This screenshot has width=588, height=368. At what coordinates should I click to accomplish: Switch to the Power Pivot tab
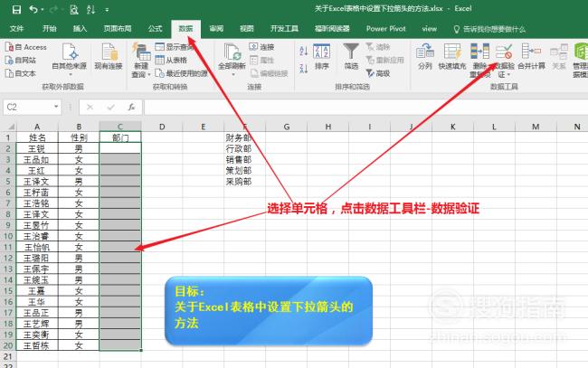point(386,28)
